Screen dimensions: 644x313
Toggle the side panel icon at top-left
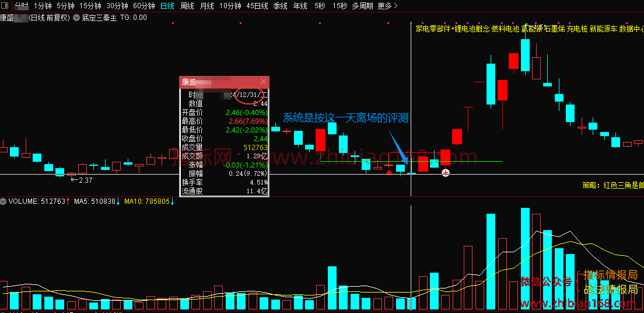tap(4, 6)
